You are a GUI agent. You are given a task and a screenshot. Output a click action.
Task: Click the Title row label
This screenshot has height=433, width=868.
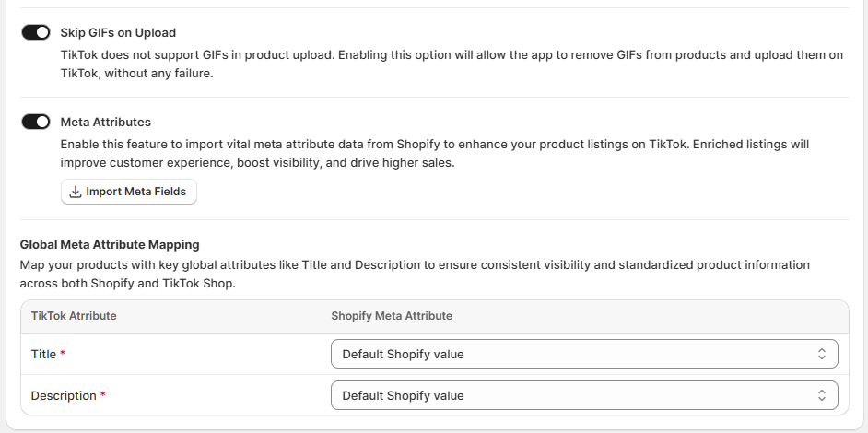point(43,354)
